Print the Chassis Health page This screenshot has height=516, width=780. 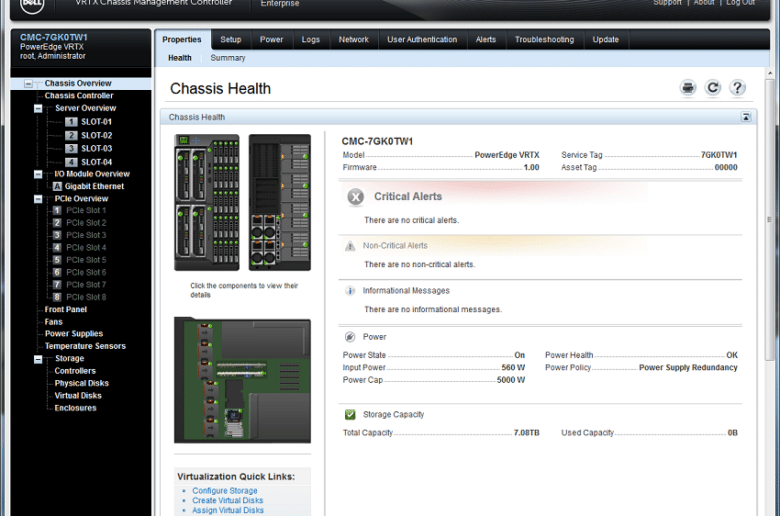pyautogui.click(x=687, y=88)
